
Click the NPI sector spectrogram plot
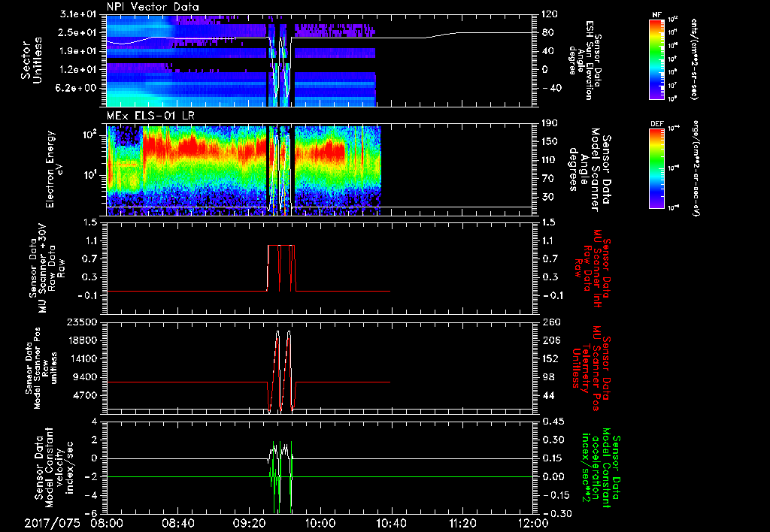pos(320,60)
